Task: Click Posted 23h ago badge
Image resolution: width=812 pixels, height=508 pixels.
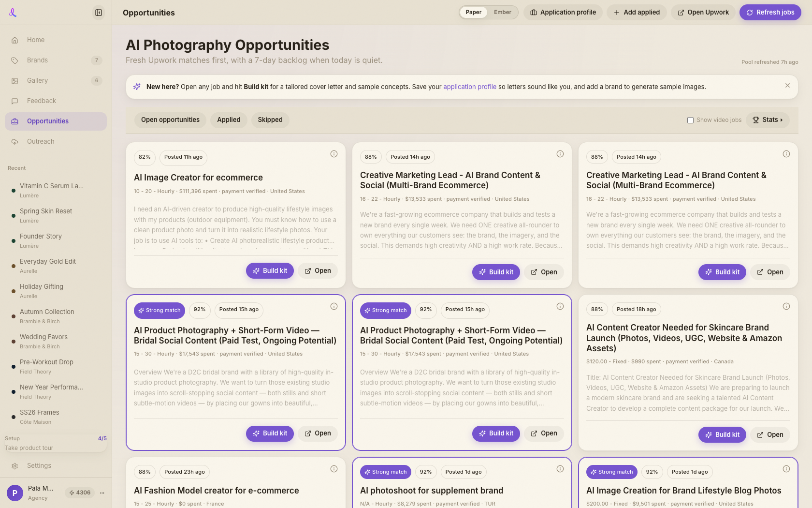Action: click(x=184, y=472)
